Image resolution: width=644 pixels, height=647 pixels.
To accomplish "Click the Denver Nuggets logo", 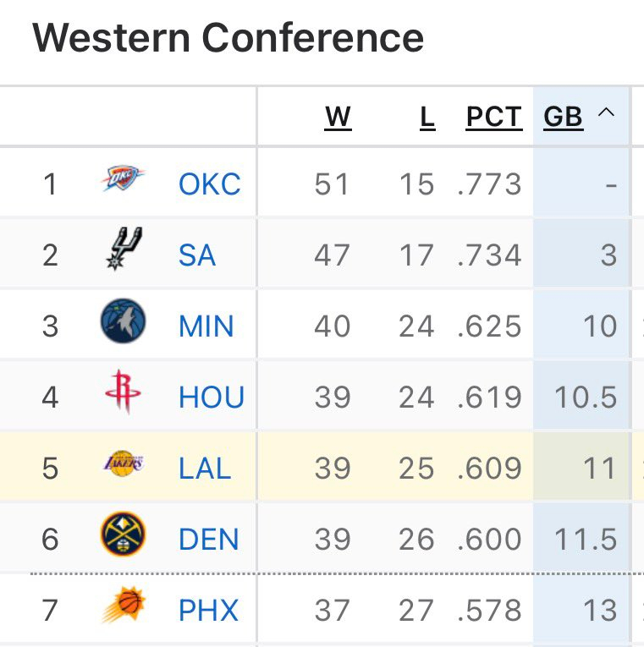I will pyautogui.click(x=123, y=535).
